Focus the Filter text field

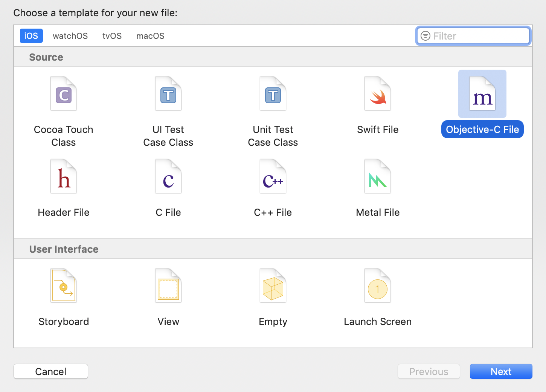tap(474, 36)
